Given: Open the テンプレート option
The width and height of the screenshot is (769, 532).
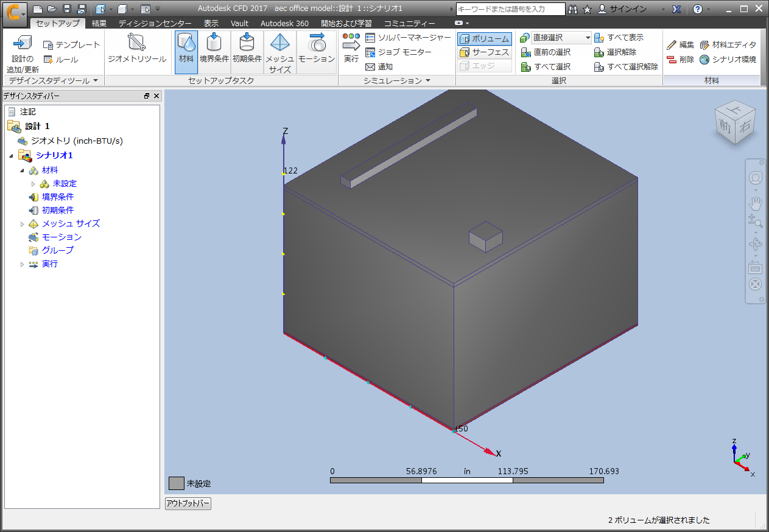Looking at the screenshot, I should tap(72, 45).
